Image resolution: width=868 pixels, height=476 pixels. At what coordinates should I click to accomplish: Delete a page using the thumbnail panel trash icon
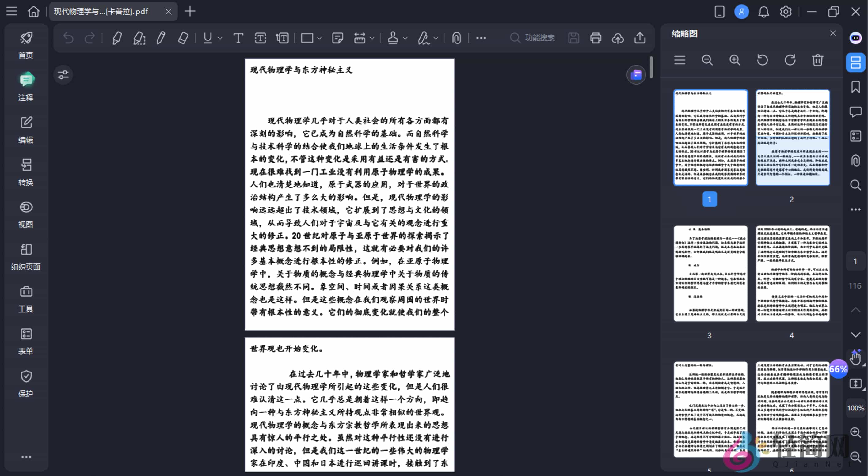(x=818, y=60)
